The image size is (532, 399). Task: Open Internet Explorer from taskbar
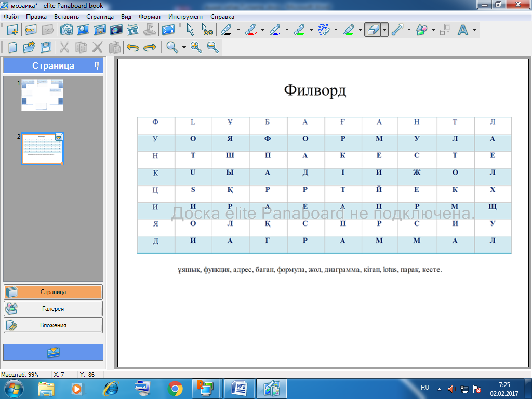click(x=111, y=389)
